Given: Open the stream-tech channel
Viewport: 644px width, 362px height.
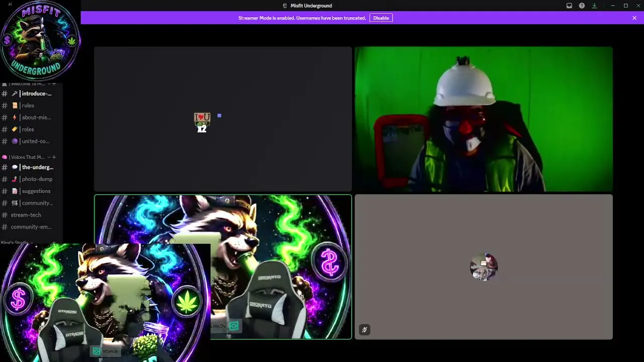Looking at the screenshot, I should pos(31,215).
